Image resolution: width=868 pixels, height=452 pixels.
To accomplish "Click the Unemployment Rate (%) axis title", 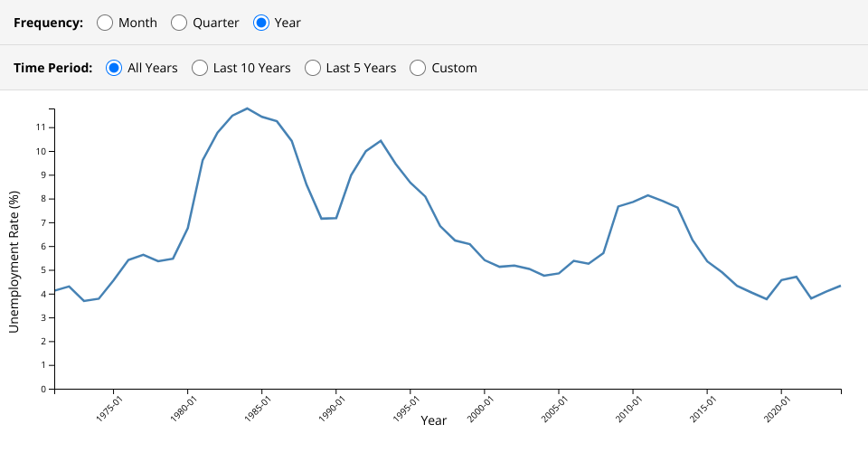I will [14, 261].
